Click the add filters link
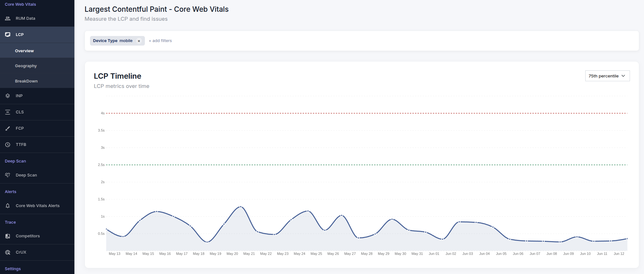 click(160, 41)
